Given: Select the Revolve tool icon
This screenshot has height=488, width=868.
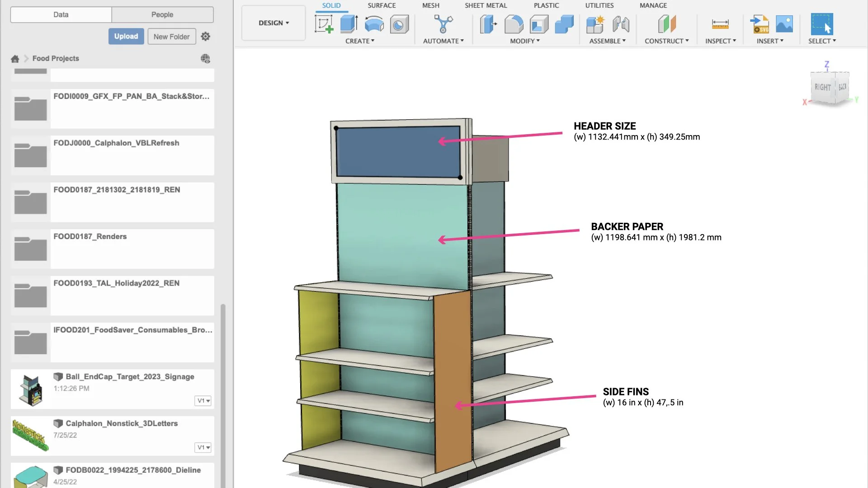Looking at the screenshot, I should pyautogui.click(x=374, y=24).
